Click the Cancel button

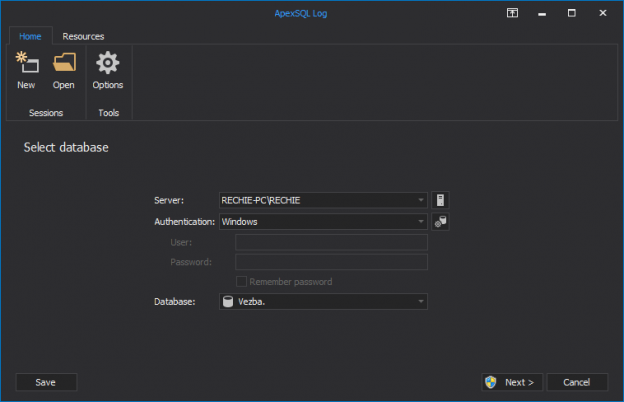pyautogui.click(x=577, y=382)
